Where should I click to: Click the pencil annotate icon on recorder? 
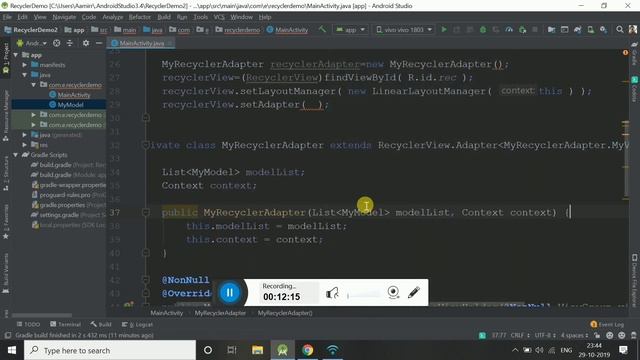click(x=413, y=292)
